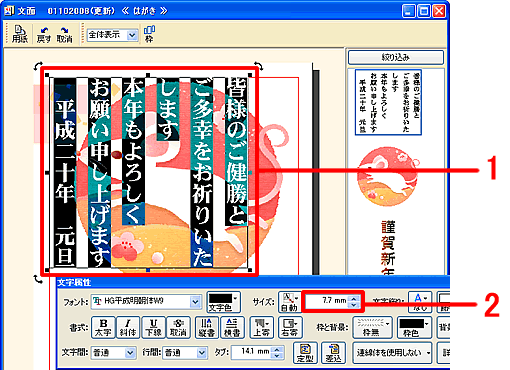Click the サイズ 7.7 mm field

(x=326, y=301)
